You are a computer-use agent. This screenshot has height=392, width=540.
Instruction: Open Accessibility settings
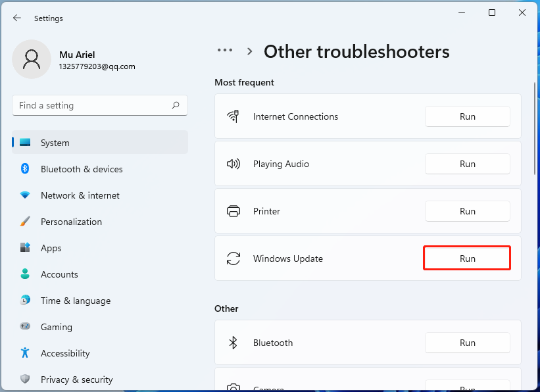[x=100, y=353]
